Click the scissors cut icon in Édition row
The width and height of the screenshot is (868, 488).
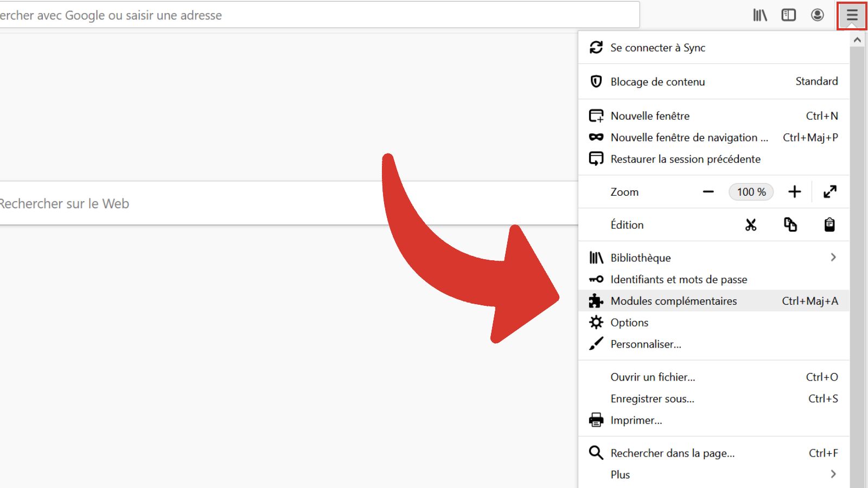pyautogui.click(x=751, y=224)
